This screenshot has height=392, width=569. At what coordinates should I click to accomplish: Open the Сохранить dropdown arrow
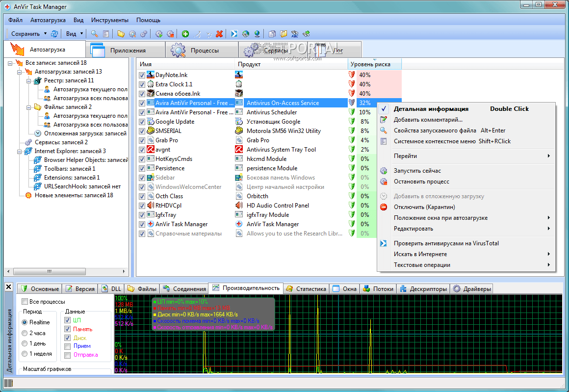coord(45,34)
